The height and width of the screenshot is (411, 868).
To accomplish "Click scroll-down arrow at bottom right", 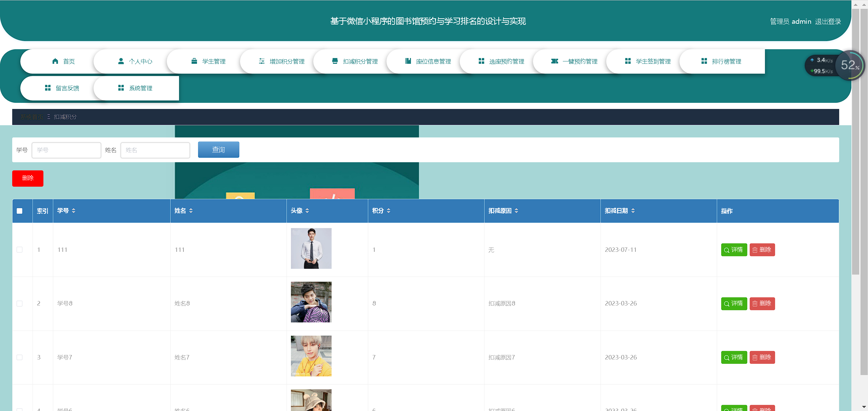I will point(864,407).
